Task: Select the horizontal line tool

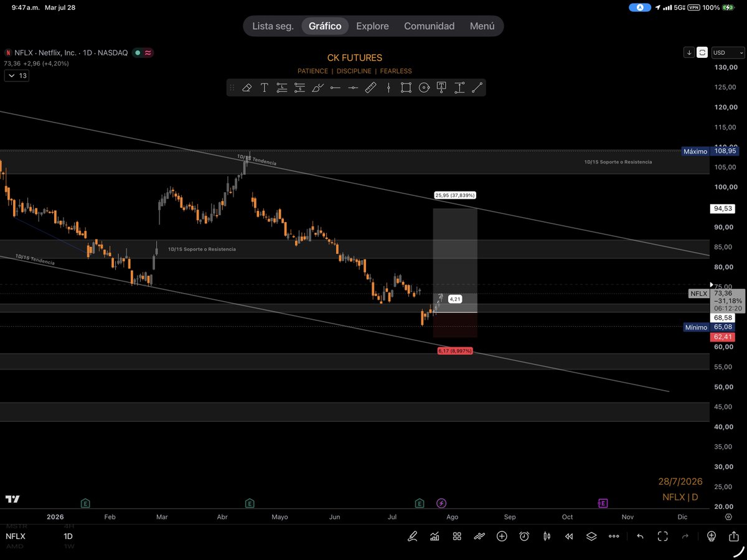Action: click(353, 88)
